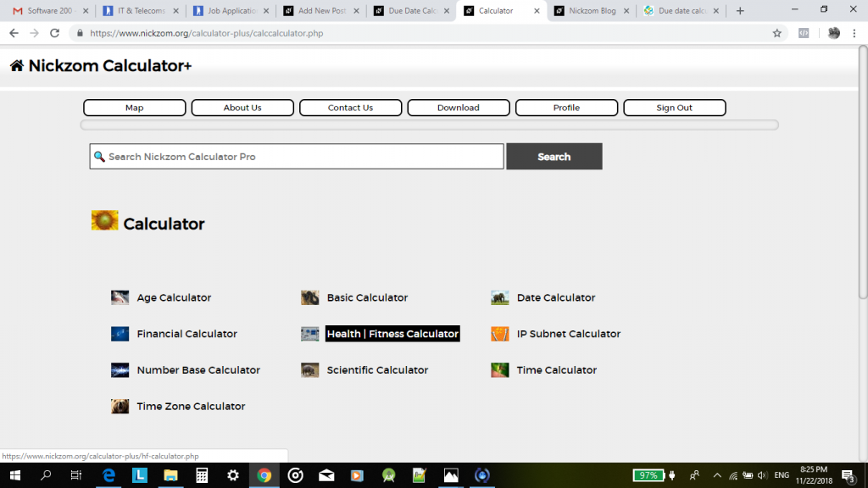Open the Time Calculator link
This screenshot has height=488, width=868.
[556, 370]
